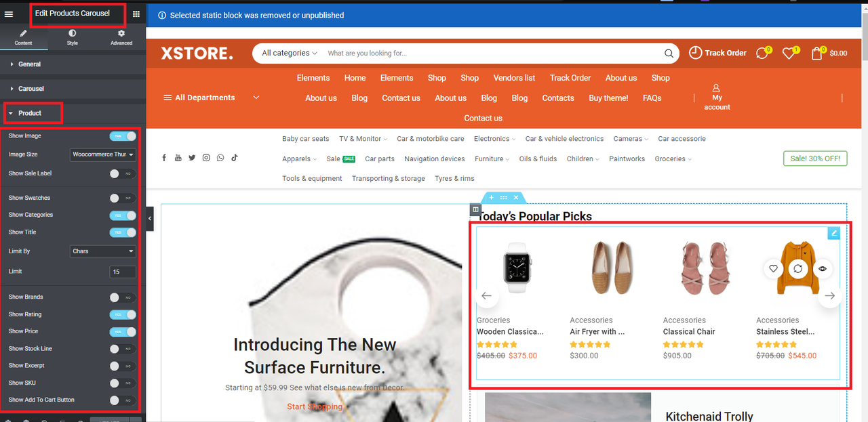Collapse the Elementor side panel arrow
This screenshot has width=868, height=422.
tap(150, 219)
